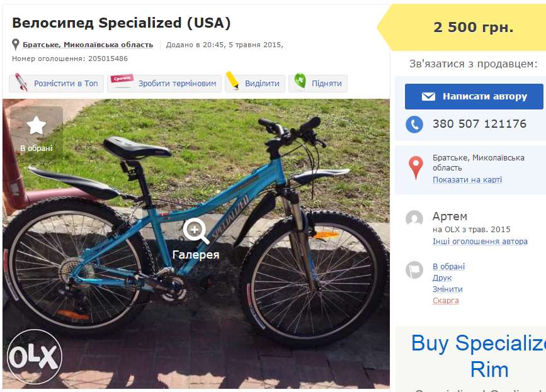Click the phone handset icon
Image resolution: width=546 pixels, height=392 pixels.
[x=414, y=124]
